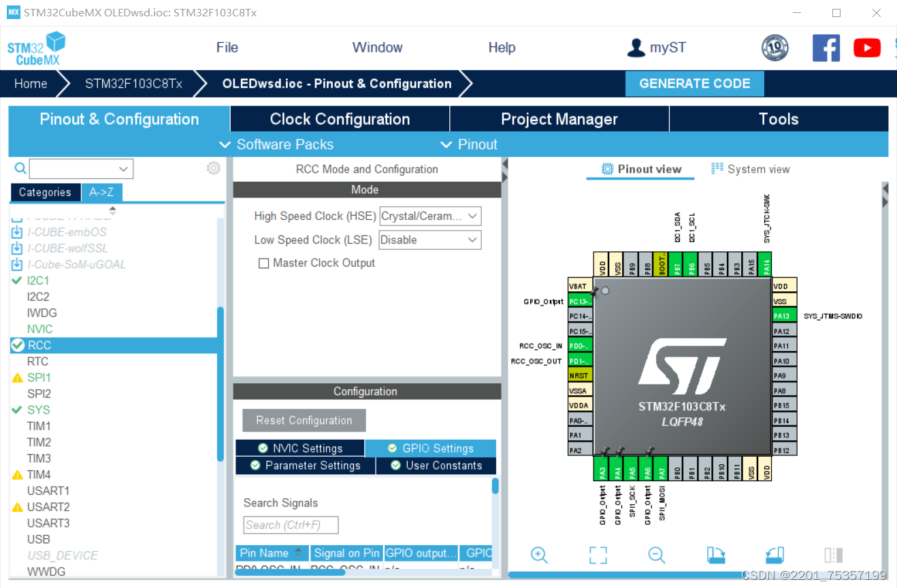Switch to Project Manager tab
Viewport: 897px width, 588px height.
coord(559,119)
